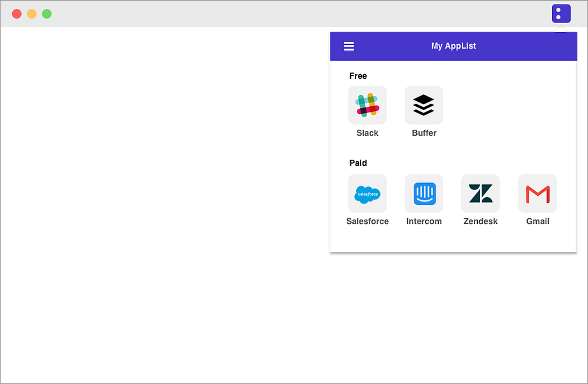This screenshot has width=588, height=384.
Task: Click the Buffer label text
Action: tap(424, 132)
